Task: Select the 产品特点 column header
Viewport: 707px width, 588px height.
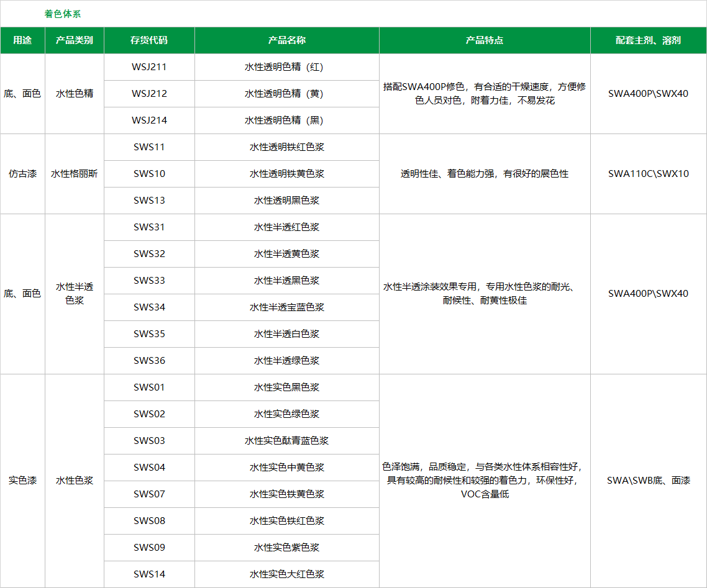Action: [x=485, y=40]
